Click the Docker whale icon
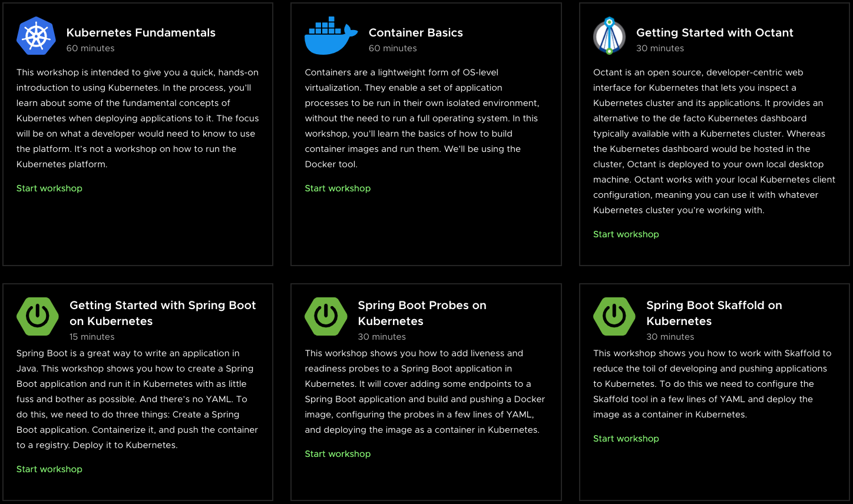This screenshot has width=853, height=504. tap(330, 36)
